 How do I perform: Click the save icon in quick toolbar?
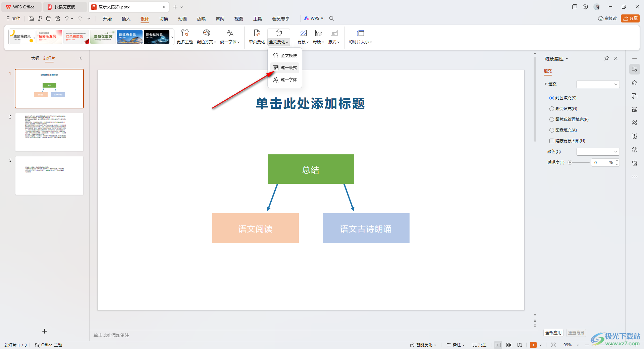pyautogui.click(x=31, y=18)
